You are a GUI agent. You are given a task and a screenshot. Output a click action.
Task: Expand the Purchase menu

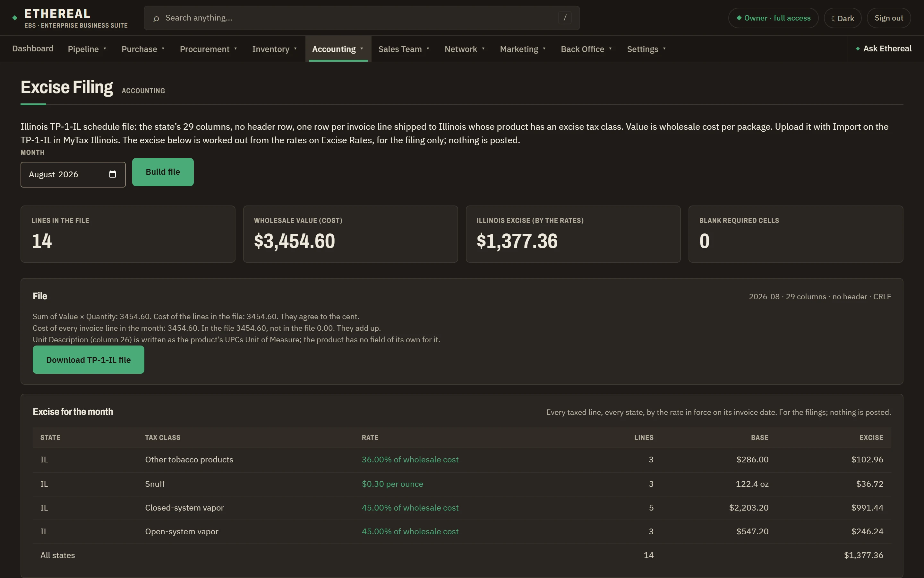[x=143, y=49]
